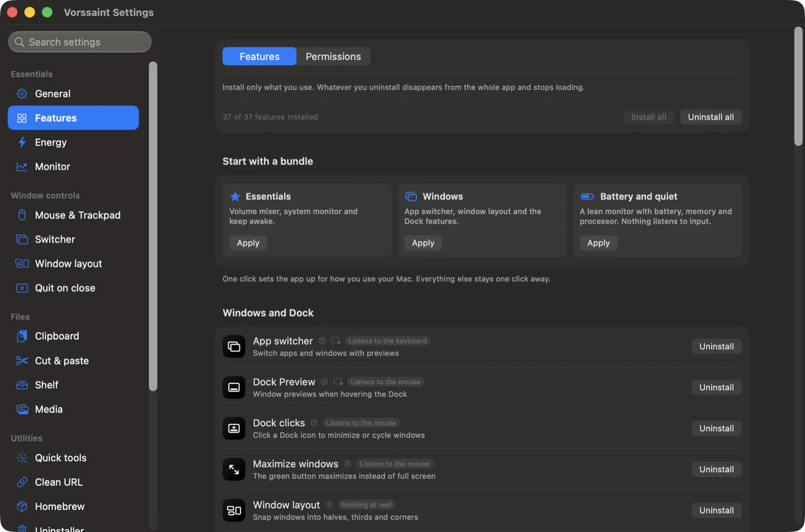This screenshot has width=805, height=532.
Task: Open the Shelf tray icon
Action: (22, 385)
